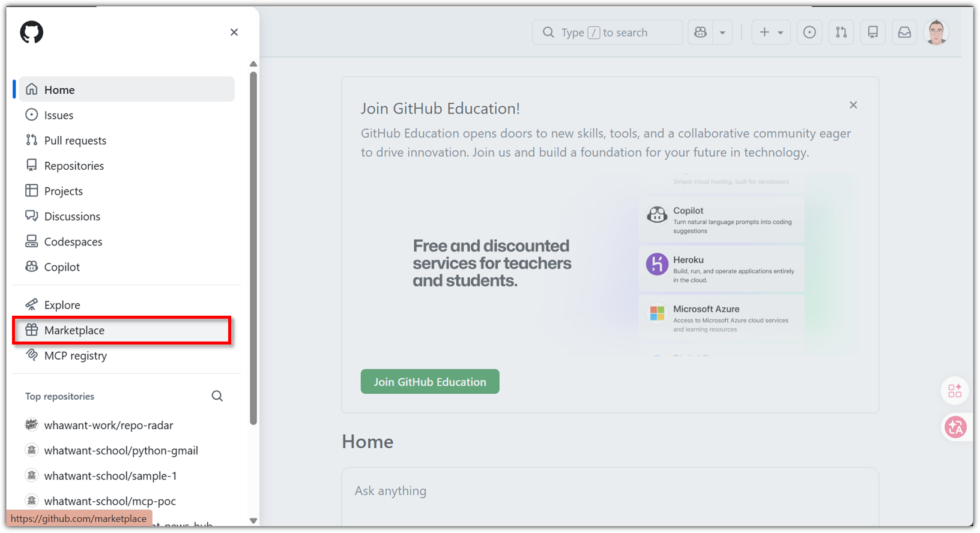980x533 pixels.
Task: Open Explore in the sidebar
Action: [127, 304]
